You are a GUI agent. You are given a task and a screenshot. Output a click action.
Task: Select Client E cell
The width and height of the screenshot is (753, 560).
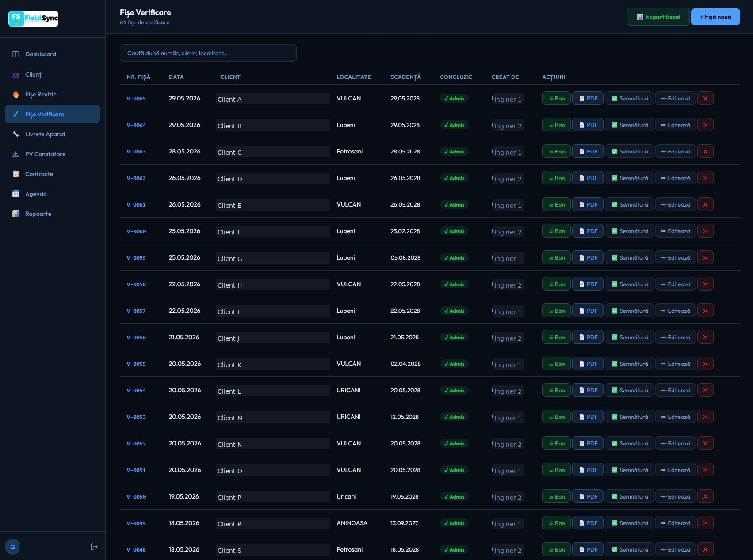(272, 205)
